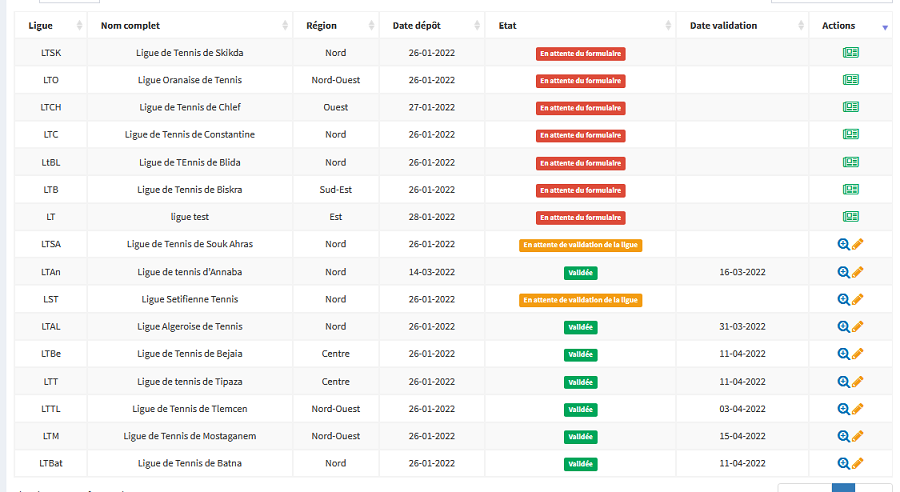Edit the LTM Mostaganem row with pencil icon
Screen dimensions: 900x492
(x=858, y=436)
